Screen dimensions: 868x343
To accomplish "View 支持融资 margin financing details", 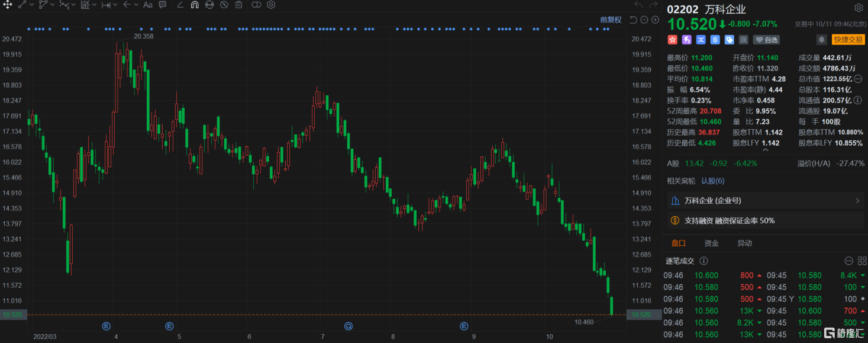I will [x=764, y=220].
